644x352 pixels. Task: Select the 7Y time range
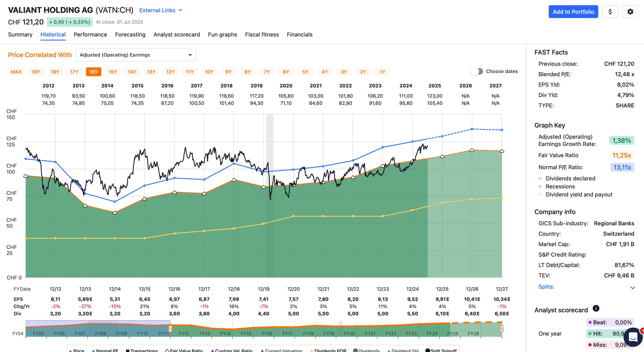tap(267, 72)
